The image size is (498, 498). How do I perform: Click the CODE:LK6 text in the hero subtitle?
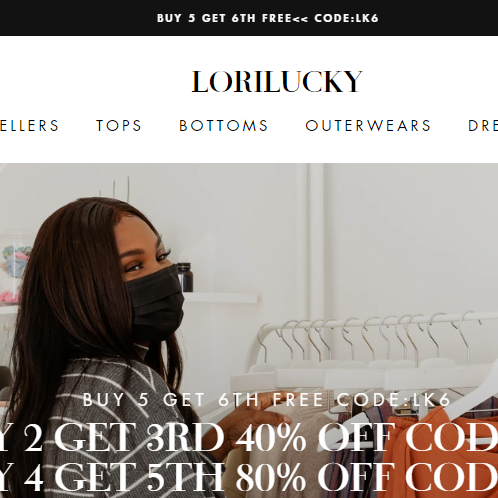(394, 399)
